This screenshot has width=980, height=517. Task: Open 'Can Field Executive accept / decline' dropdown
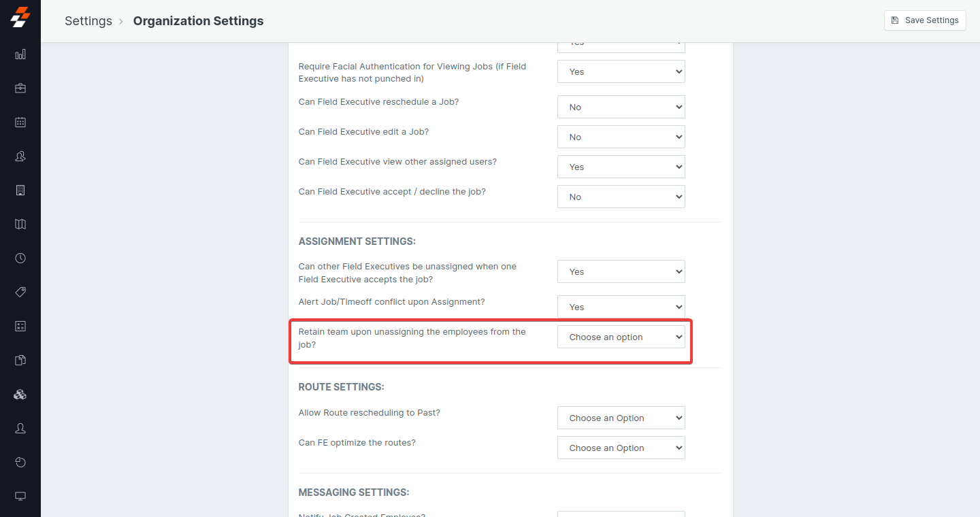pos(621,197)
